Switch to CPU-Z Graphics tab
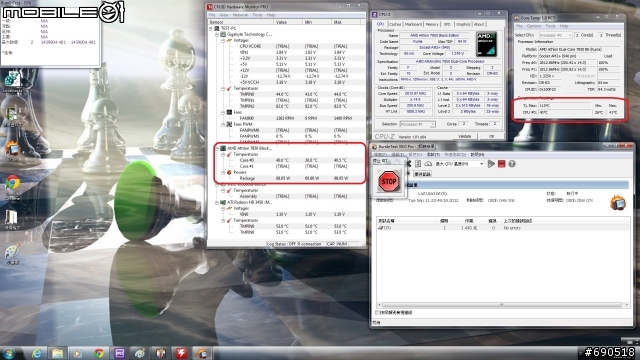This screenshot has width=640, height=360. pyautogui.click(x=463, y=24)
